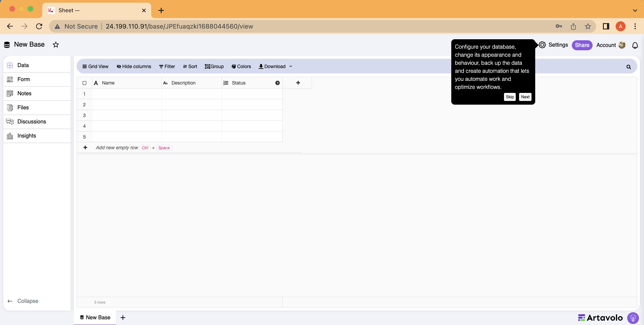This screenshot has width=644, height=325.
Task: Open Notes in sidebar
Action: [x=37, y=93]
